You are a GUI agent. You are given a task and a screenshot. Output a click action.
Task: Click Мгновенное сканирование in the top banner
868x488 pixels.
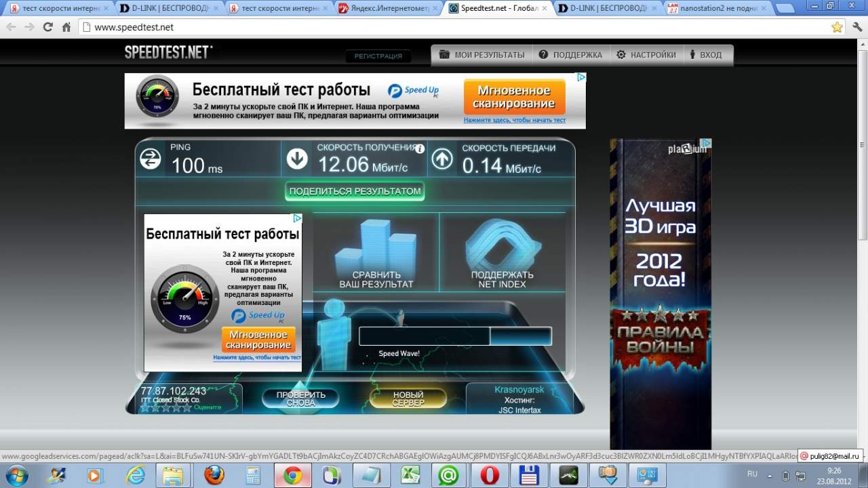[515, 98]
